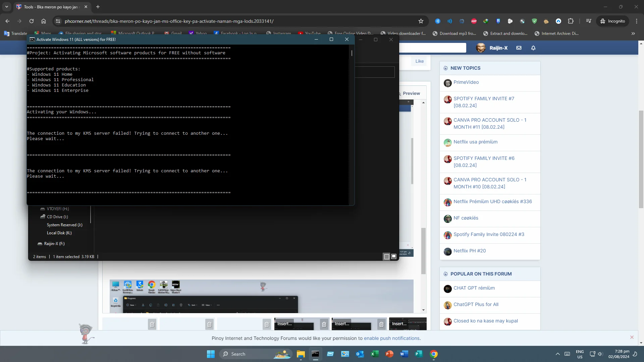View site information beside the URL
The height and width of the screenshot is (362, 644).
[x=58, y=21]
